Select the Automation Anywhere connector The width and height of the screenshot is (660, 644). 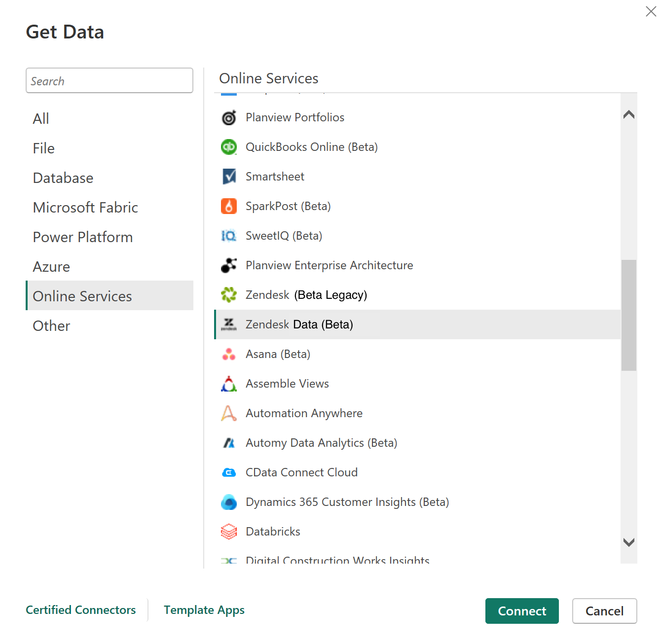coord(304,413)
